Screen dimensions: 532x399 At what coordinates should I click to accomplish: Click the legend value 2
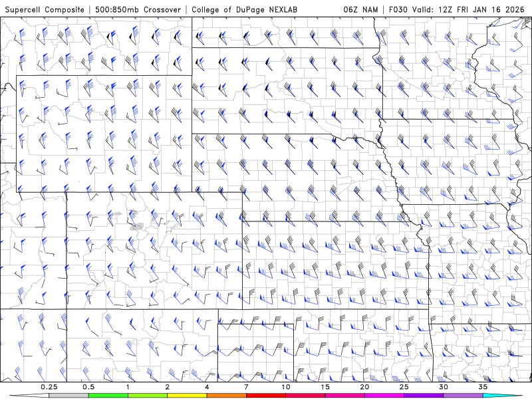pos(168,387)
